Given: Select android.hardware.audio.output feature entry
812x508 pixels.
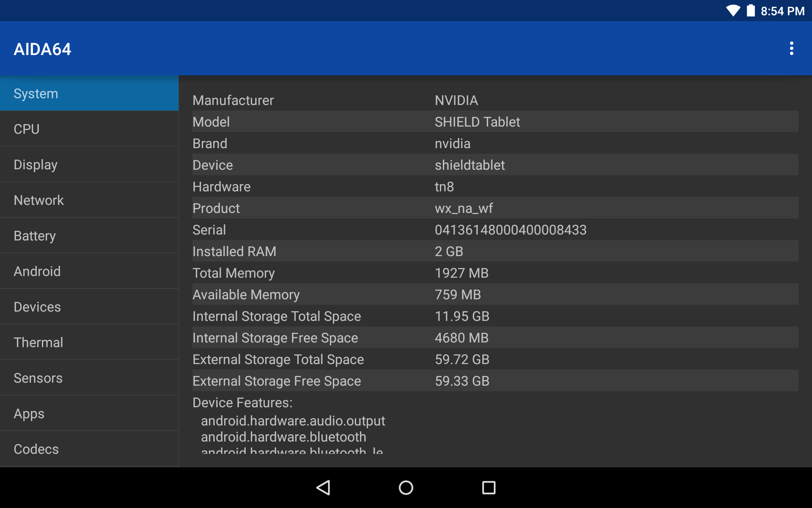Looking at the screenshot, I should (x=293, y=421).
